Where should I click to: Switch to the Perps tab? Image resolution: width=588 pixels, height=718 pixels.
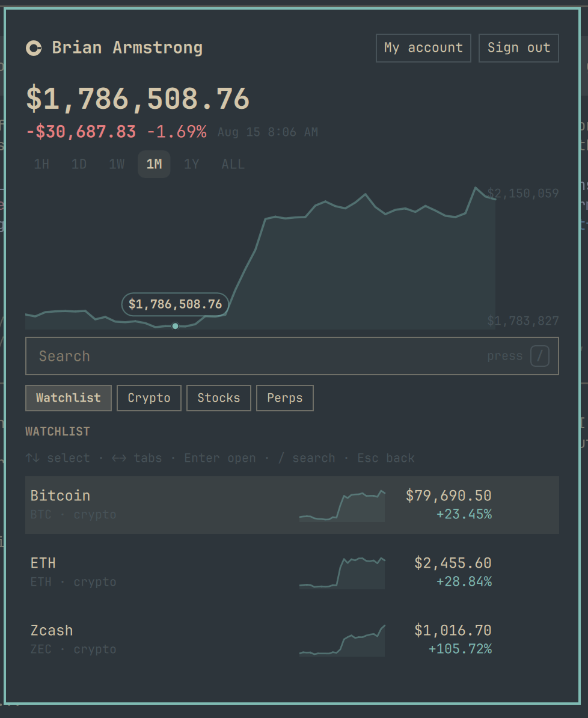point(285,398)
